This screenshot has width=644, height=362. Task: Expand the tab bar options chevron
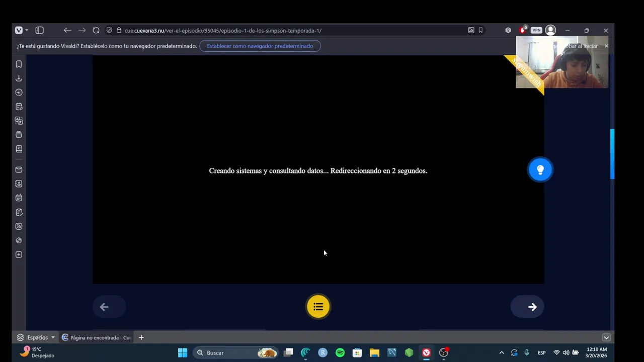606,337
